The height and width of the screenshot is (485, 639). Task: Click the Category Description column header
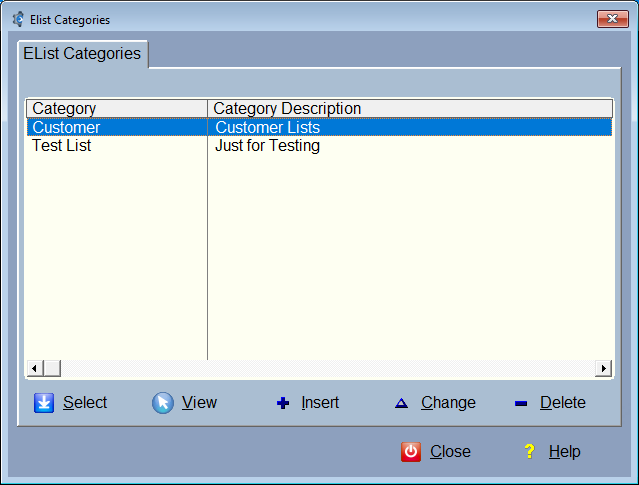(410, 108)
